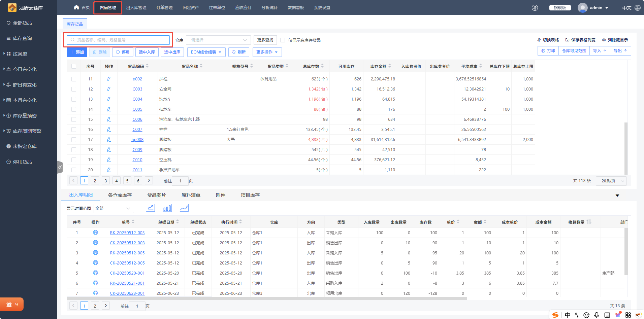Select the bar chart icon
The width and height of the screenshot is (644, 319).
click(167, 208)
